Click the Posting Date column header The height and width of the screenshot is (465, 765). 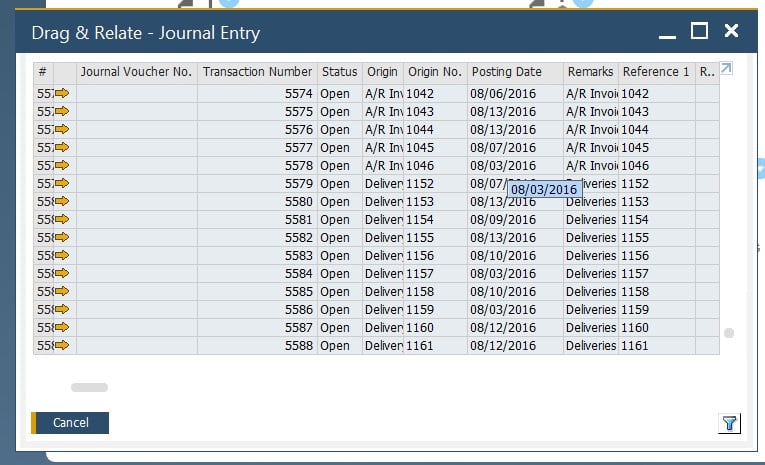tap(506, 72)
